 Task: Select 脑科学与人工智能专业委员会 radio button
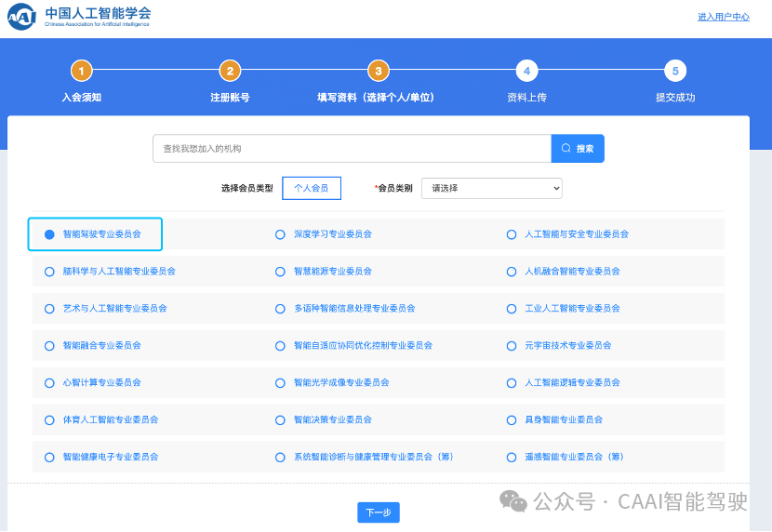click(49, 272)
